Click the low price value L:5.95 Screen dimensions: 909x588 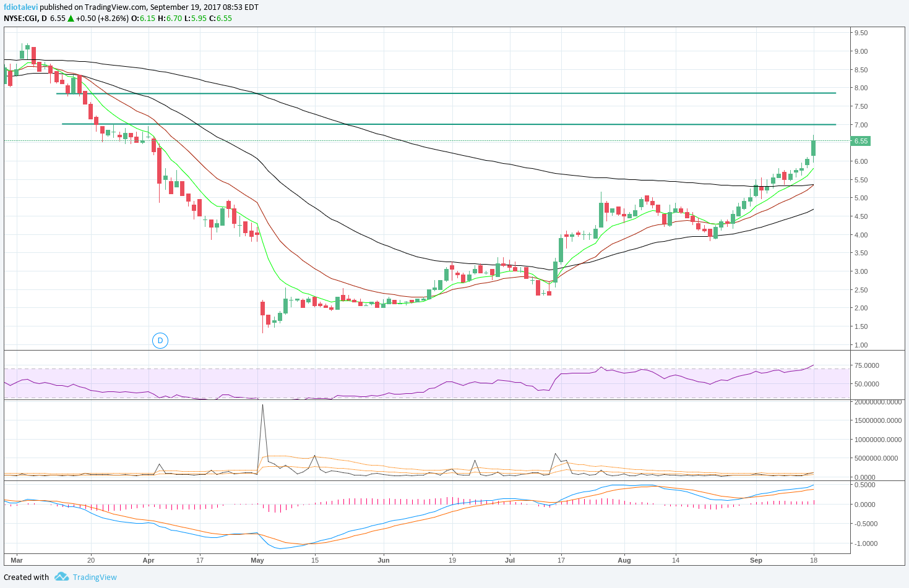[x=195, y=19]
